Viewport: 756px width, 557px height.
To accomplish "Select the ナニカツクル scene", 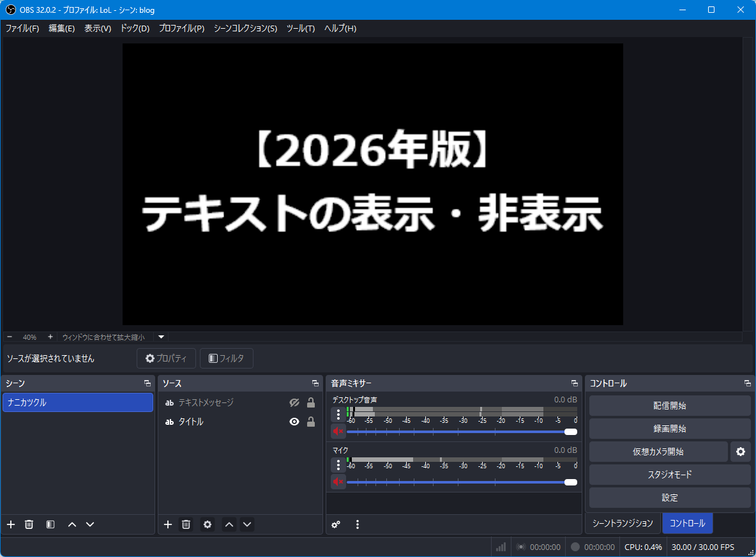I will tap(77, 402).
